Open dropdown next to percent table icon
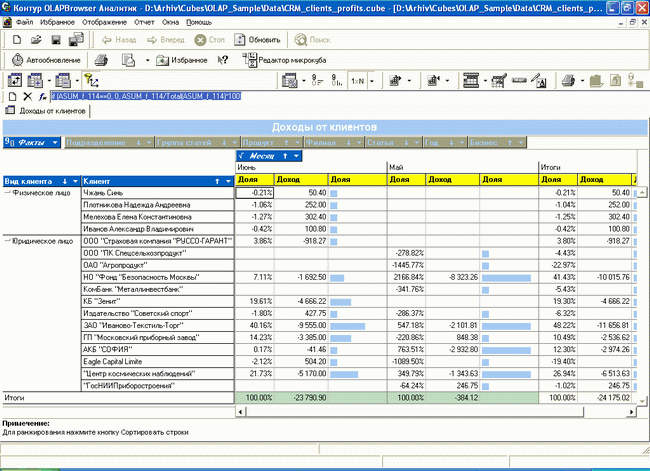 pos(303,81)
